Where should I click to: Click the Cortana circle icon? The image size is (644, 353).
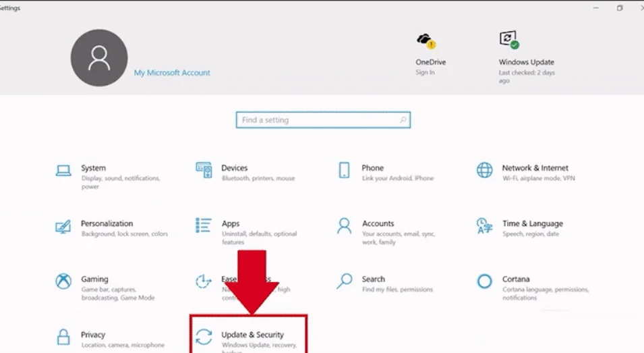click(x=484, y=281)
